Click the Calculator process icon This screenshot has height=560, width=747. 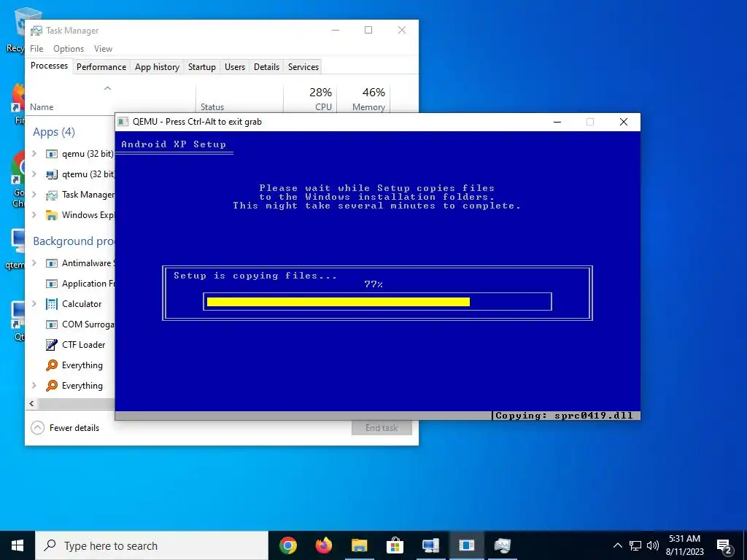(x=52, y=304)
